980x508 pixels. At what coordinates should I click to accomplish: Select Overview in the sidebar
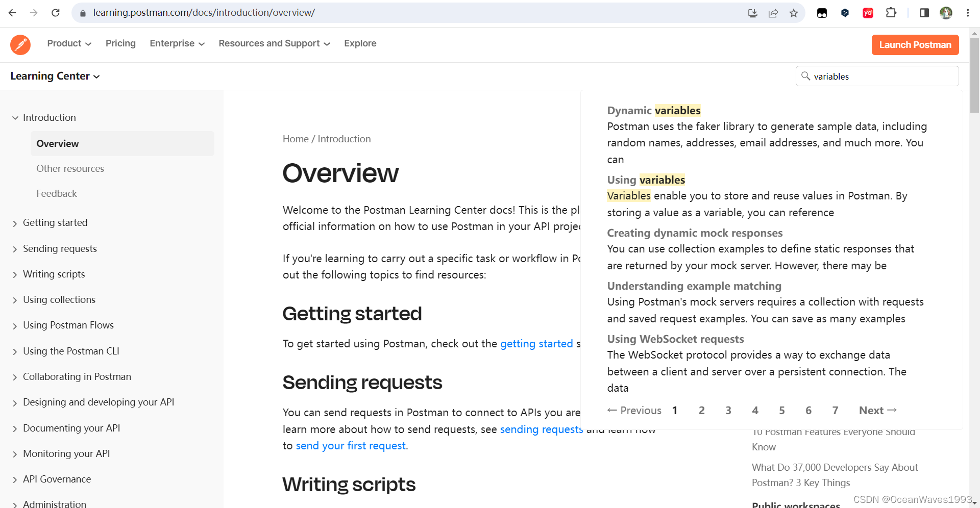coord(122,144)
